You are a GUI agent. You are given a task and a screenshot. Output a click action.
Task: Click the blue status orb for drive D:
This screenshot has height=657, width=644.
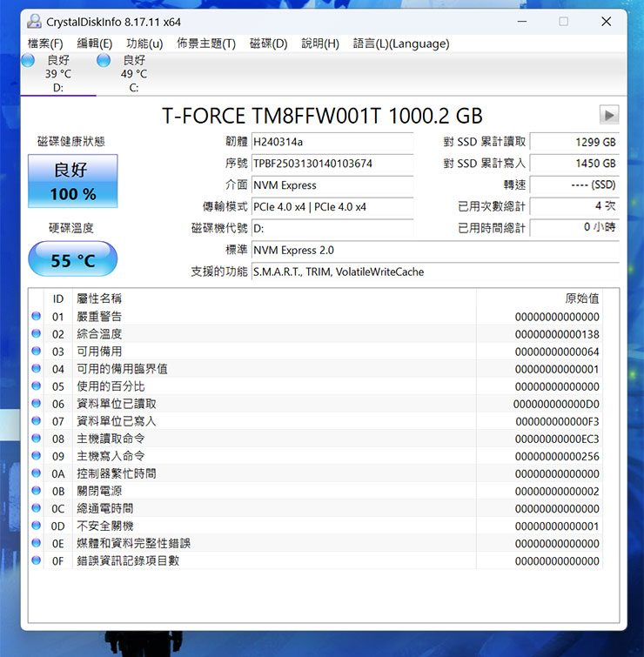click(28, 60)
